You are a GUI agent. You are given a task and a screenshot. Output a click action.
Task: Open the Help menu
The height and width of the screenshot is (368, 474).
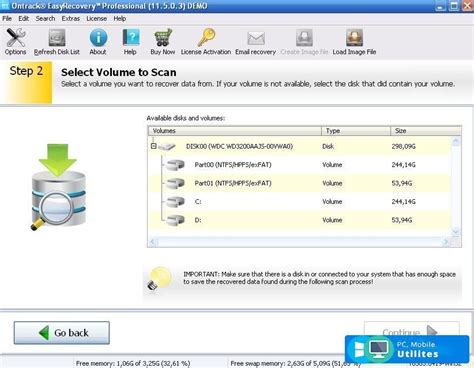[120, 19]
